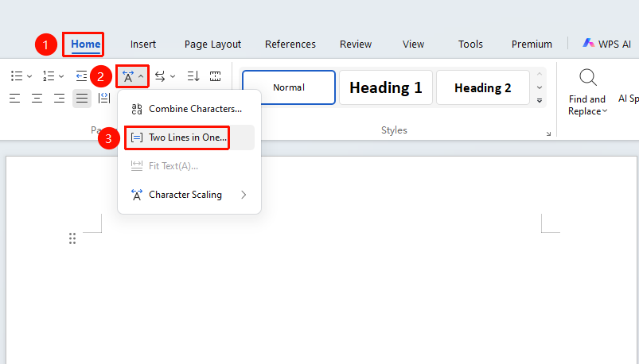
Task: Open WPS AI from the ribbon
Action: click(x=606, y=44)
